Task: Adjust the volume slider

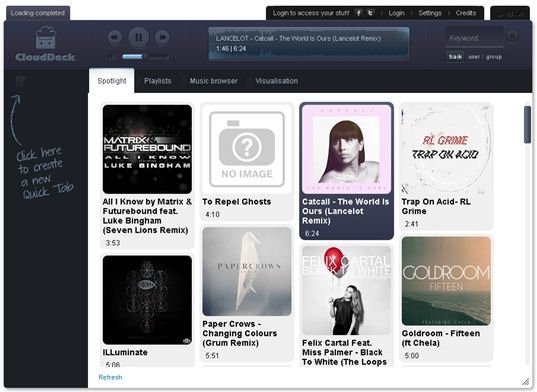Action: point(146,56)
